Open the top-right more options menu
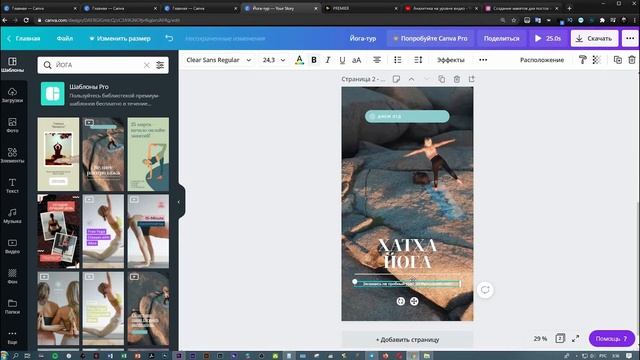The width and height of the screenshot is (640, 360). [630, 38]
